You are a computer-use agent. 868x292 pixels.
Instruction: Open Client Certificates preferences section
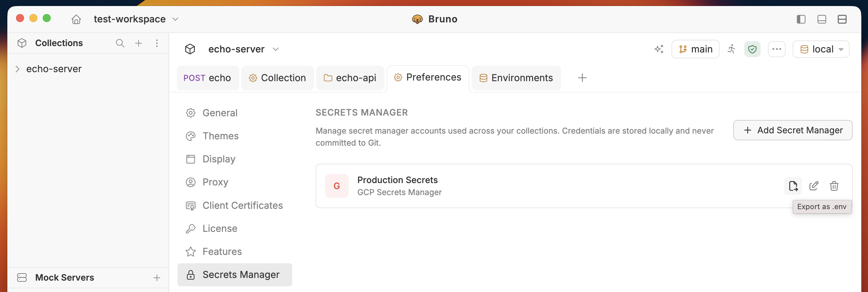click(235, 205)
